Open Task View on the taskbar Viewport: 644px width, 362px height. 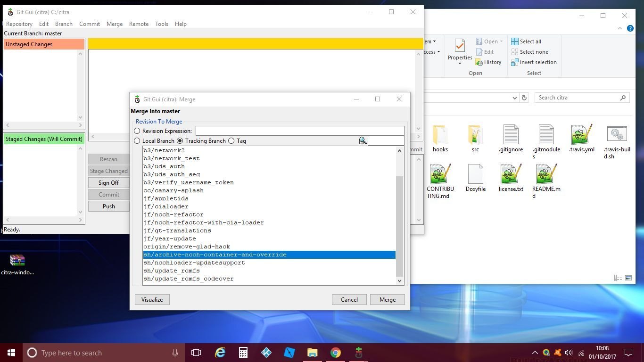pos(196,353)
